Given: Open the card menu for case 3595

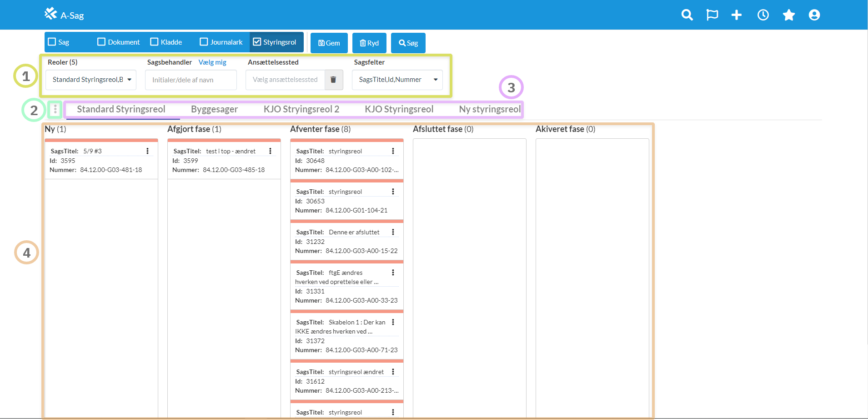Looking at the screenshot, I should (147, 151).
